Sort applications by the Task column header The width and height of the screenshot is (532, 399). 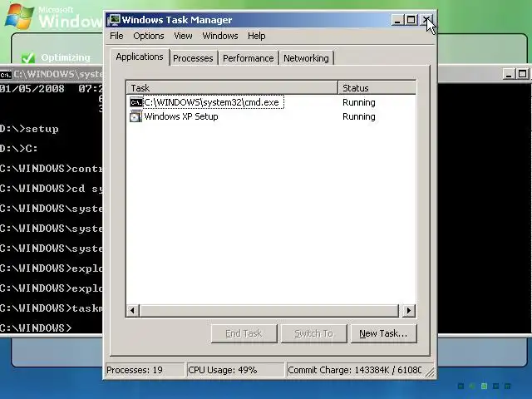(232, 88)
